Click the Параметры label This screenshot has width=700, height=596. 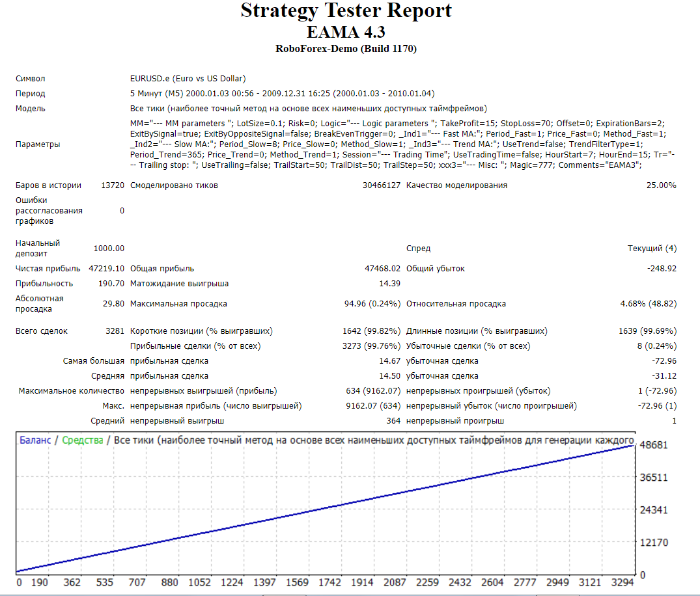(x=38, y=144)
